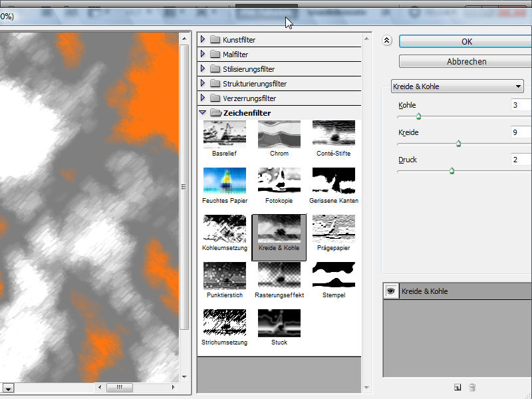Click the Zeichenfilter category label
The image size is (532, 399).
[247, 113]
